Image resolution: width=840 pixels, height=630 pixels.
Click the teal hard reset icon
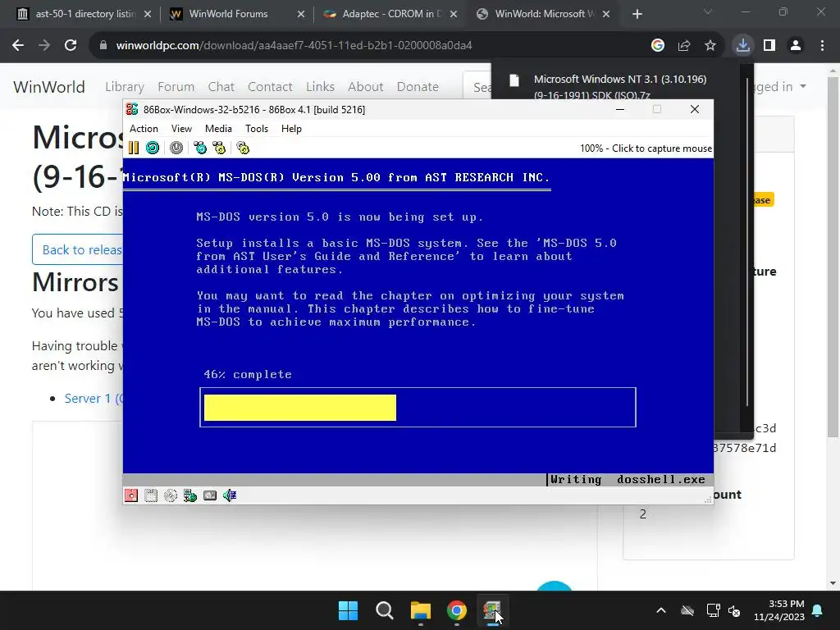[x=153, y=148]
